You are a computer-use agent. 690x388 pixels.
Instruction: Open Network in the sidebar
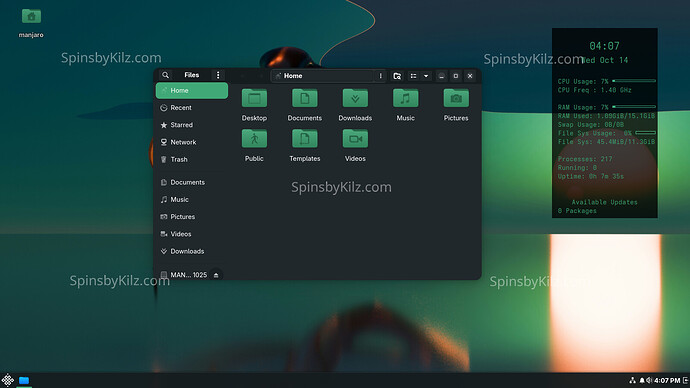point(192,142)
